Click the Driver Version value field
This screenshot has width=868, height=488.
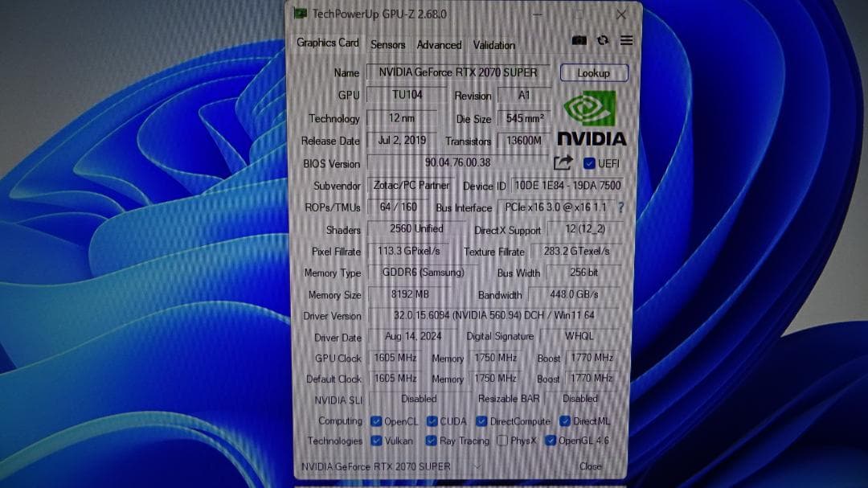pos(493,315)
